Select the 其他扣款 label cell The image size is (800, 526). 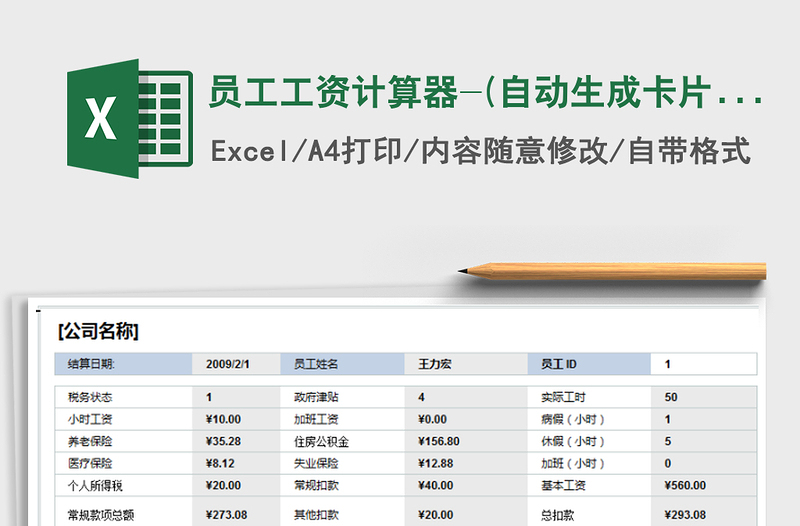pos(342,512)
